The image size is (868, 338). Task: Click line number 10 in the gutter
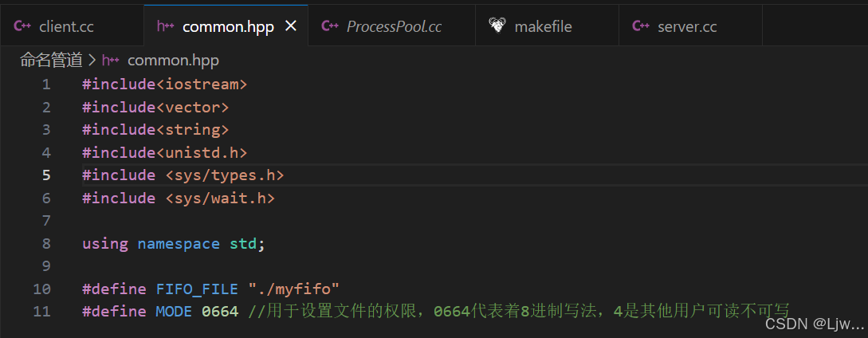[x=41, y=289]
